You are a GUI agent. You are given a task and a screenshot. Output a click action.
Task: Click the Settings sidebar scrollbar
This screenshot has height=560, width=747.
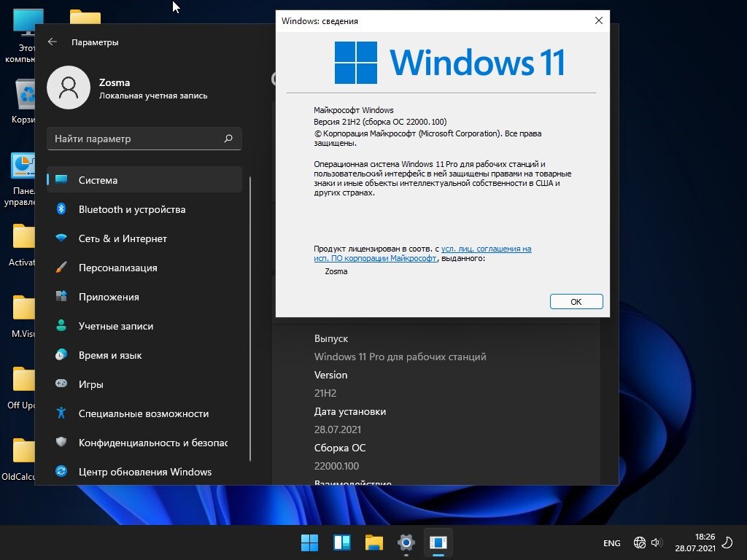click(x=249, y=319)
